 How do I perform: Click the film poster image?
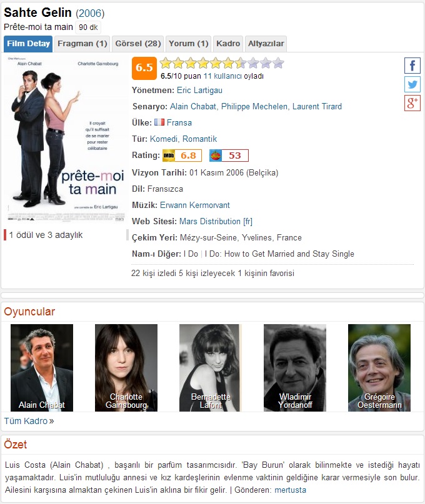[66, 139]
